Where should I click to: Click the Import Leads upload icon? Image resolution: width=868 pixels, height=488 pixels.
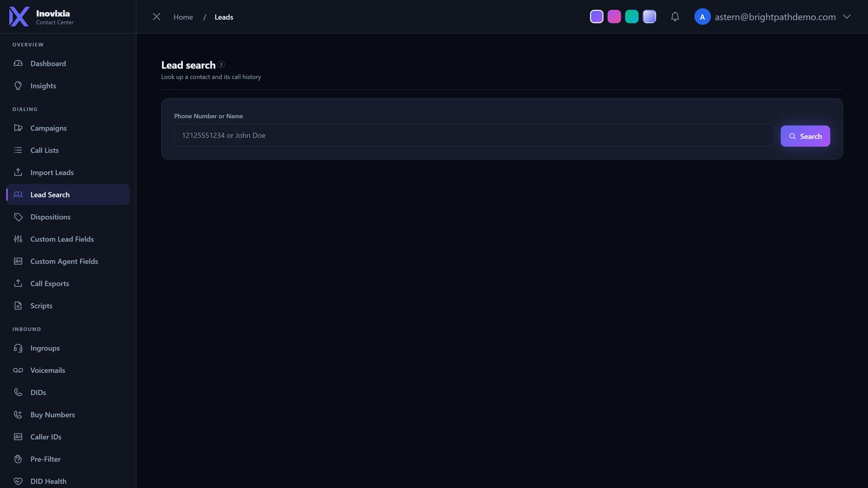tap(18, 172)
